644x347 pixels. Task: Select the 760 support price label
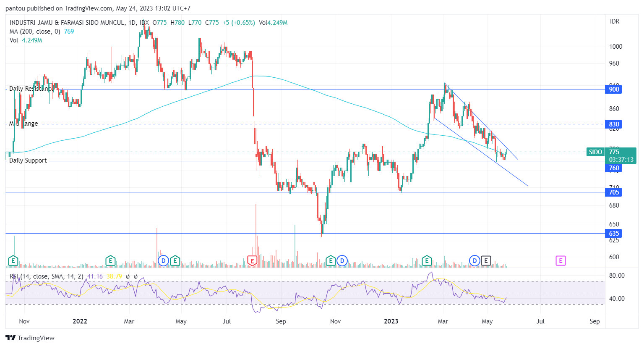[614, 168]
